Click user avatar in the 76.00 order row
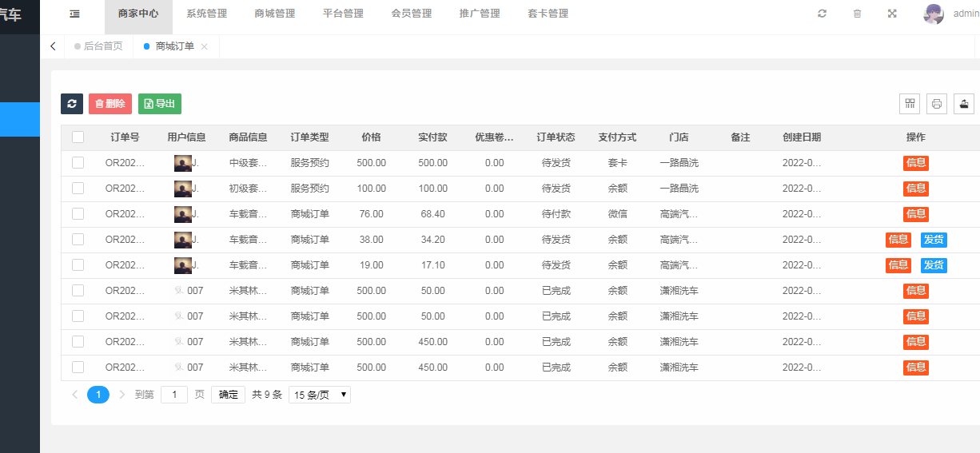 coord(183,214)
